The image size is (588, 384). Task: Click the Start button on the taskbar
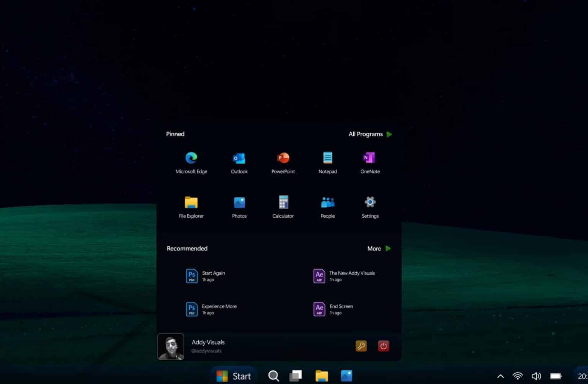click(x=234, y=376)
